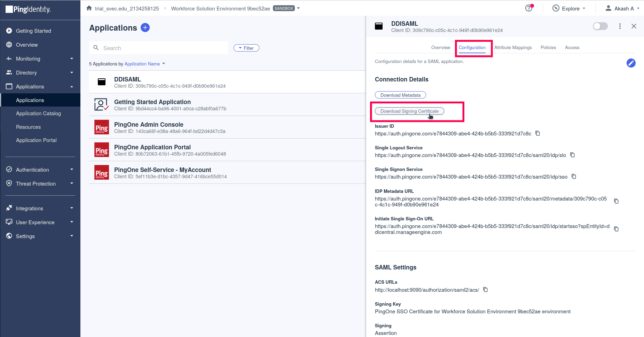The height and width of the screenshot is (337, 644).
Task: Edit configuration with the pencil icon
Action: 631,63
